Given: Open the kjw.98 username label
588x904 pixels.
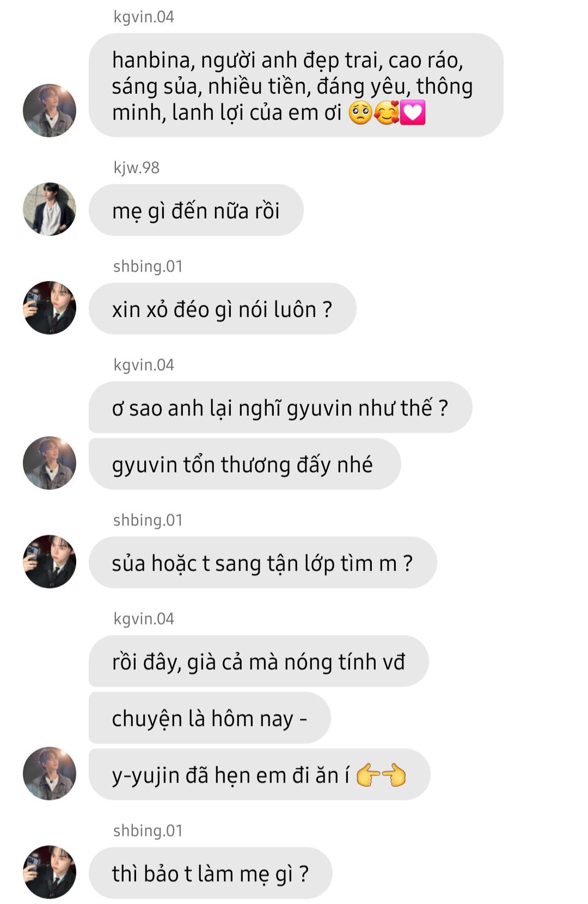Looking at the screenshot, I should coord(137,168).
